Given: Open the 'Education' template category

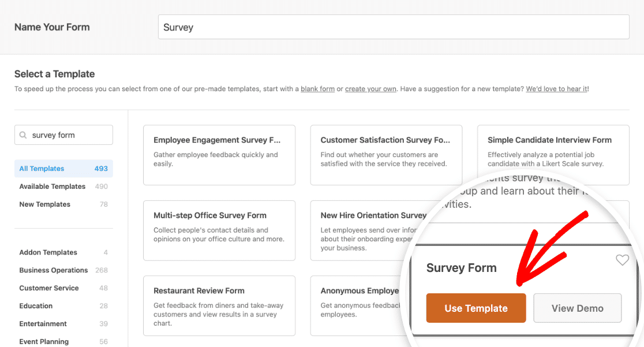Looking at the screenshot, I should click(x=36, y=305).
